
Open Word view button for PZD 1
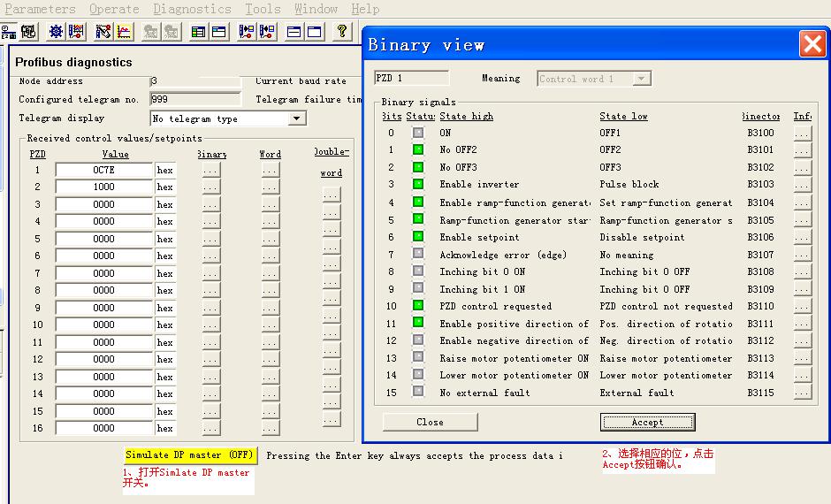(x=271, y=170)
